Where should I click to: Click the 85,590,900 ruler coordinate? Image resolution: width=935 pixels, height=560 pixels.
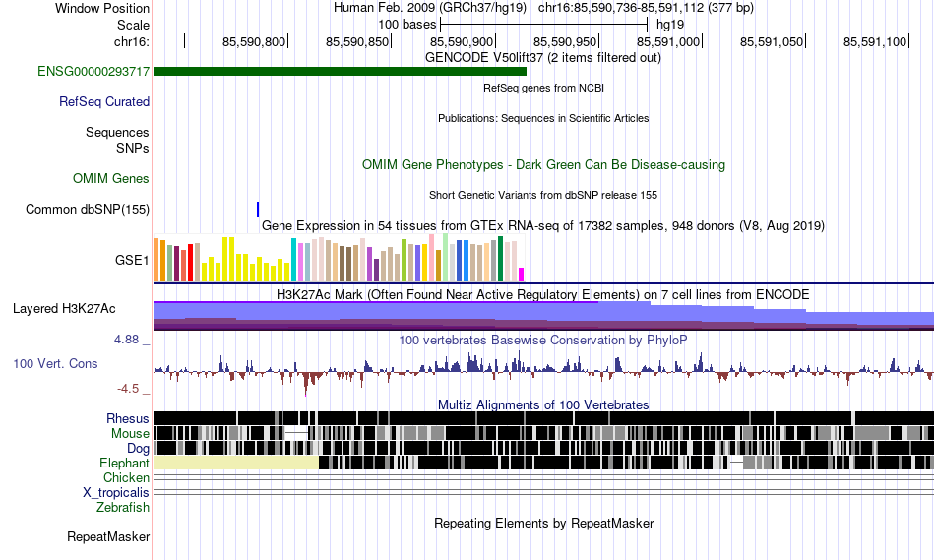coord(462,41)
